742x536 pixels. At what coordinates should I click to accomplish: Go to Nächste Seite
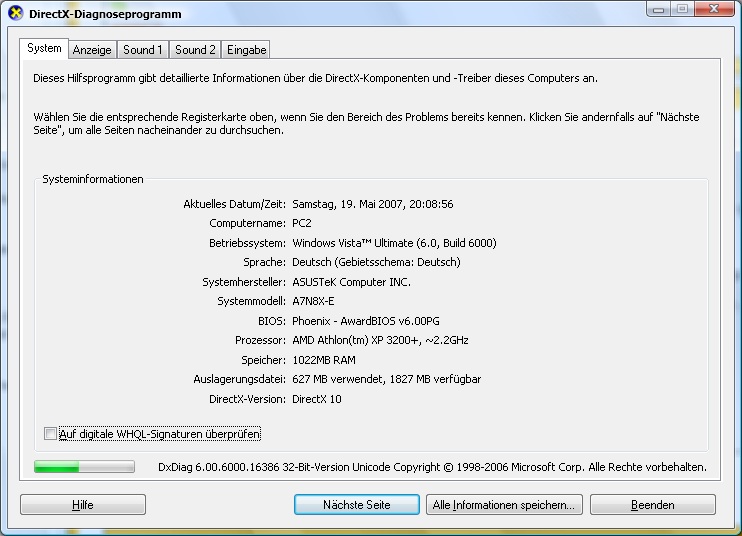pyautogui.click(x=357, y=505)
